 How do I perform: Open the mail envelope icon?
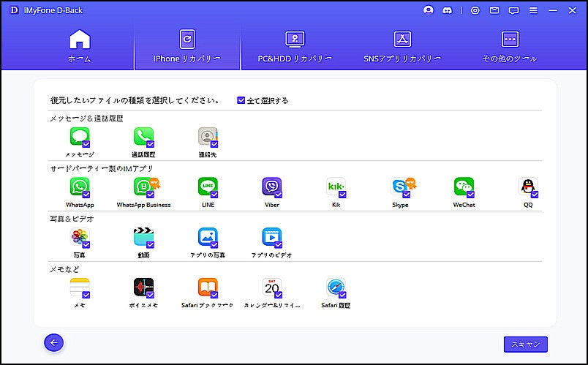(x=494, y=10)
